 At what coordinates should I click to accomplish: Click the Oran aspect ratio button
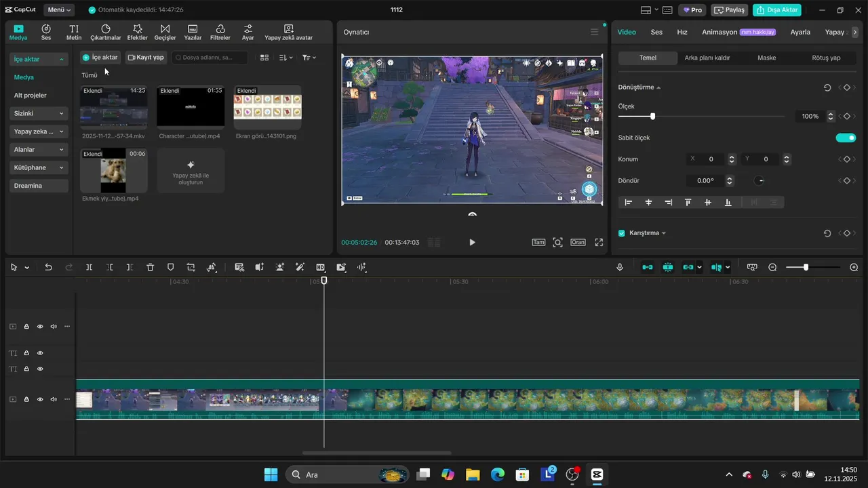[578, 242]
